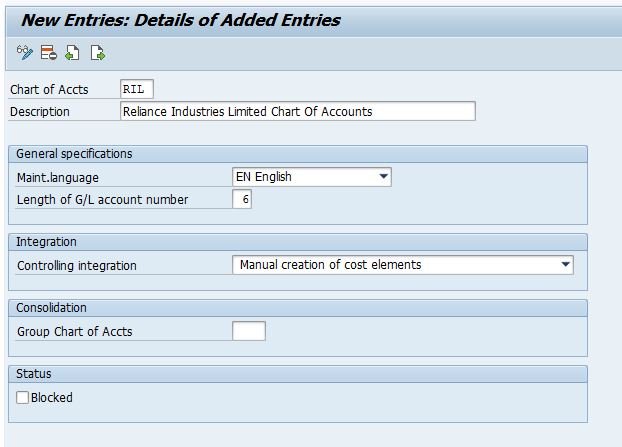
Task: Select Length of G/L account number field
Action: coord(242,199)
